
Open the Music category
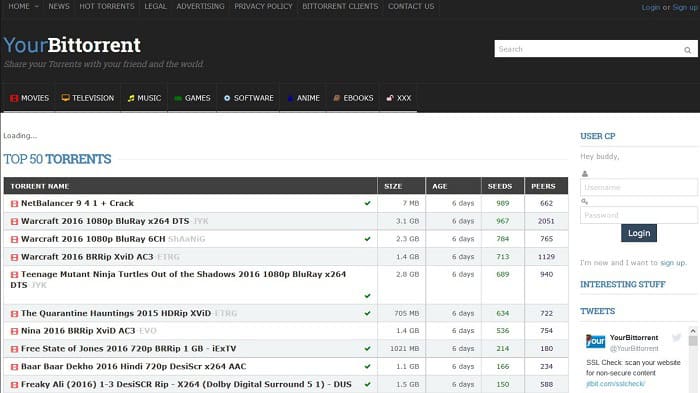[x=144, y=98]
